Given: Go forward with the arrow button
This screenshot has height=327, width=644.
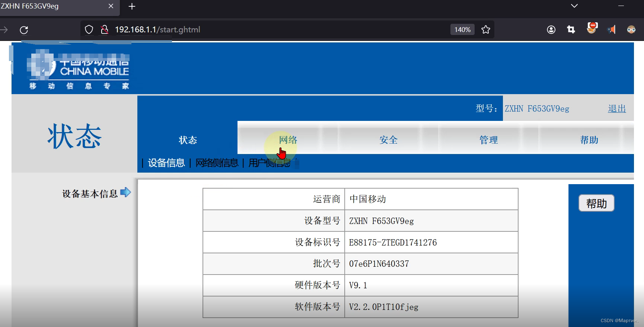Looking at the screenshot, I should 4,30.
